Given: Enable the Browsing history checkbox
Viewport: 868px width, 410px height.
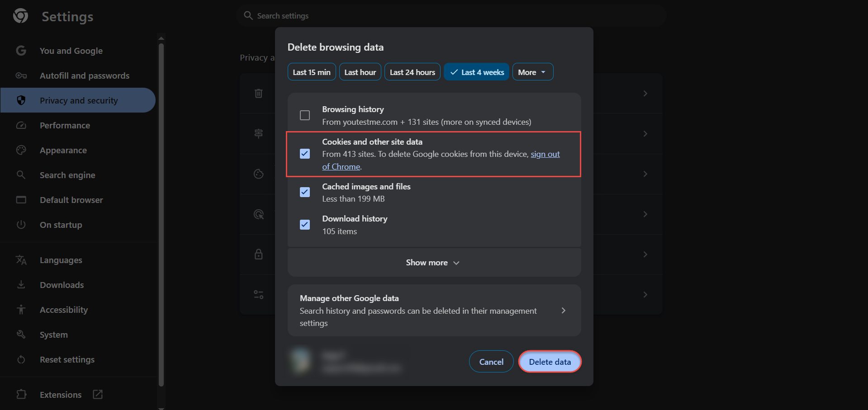Looking at the screenshot, I should click(x=305, y=115).
